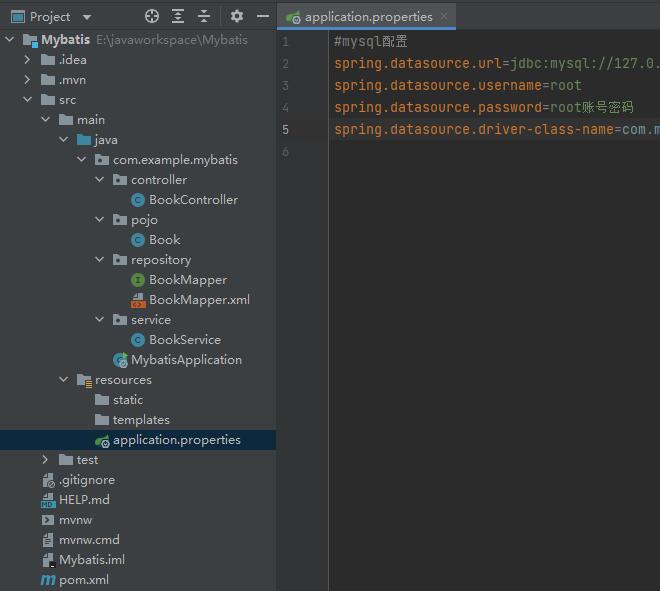Viewport: 660px width, 591px height.
Task: Collapse the resources folder
Action: 63,380
